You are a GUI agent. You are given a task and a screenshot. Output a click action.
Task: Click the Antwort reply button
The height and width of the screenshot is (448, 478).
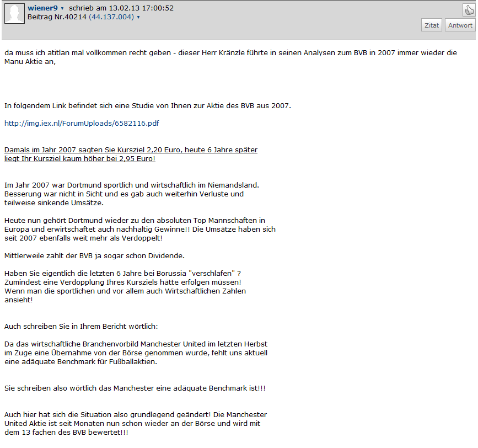(x=460, y=25)
